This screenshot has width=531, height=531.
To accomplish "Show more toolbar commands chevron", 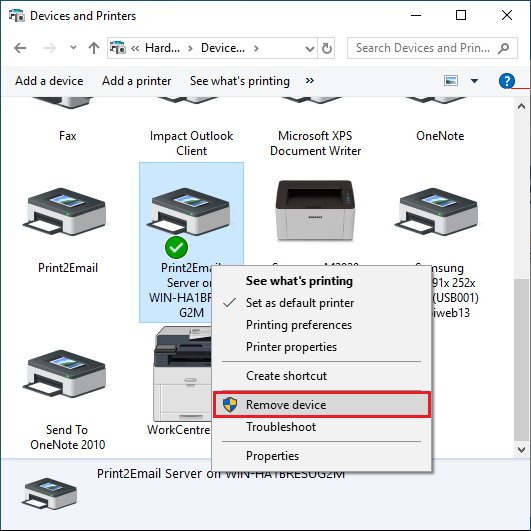I will (x=310, y=81).
